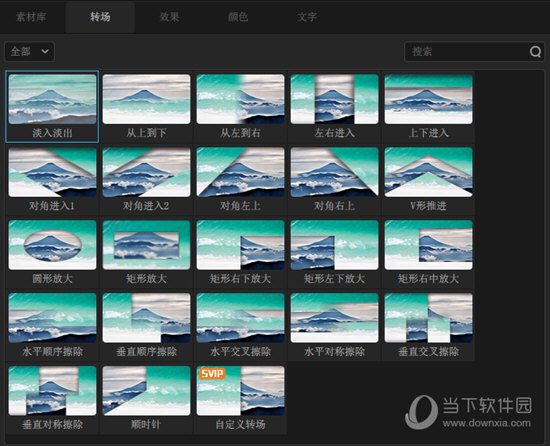Select the 对角进入2 transition thumbnail
550x446 pixels.
[x=146, y=172]
